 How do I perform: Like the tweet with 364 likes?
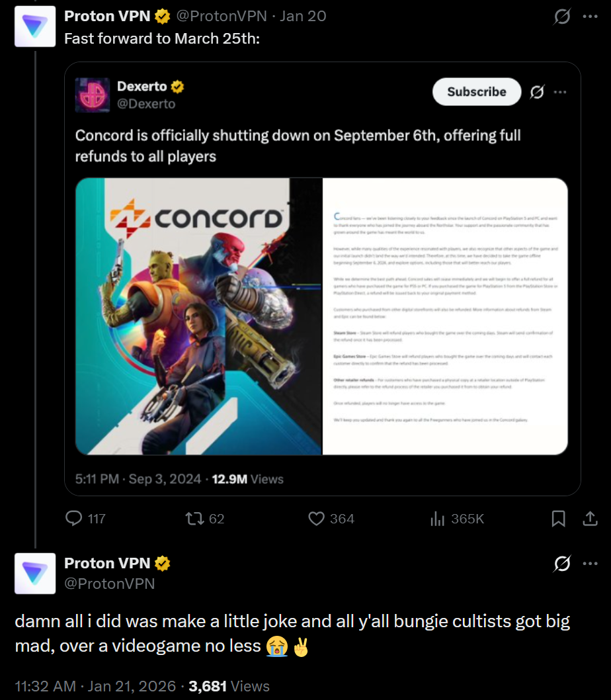(317, 519)
